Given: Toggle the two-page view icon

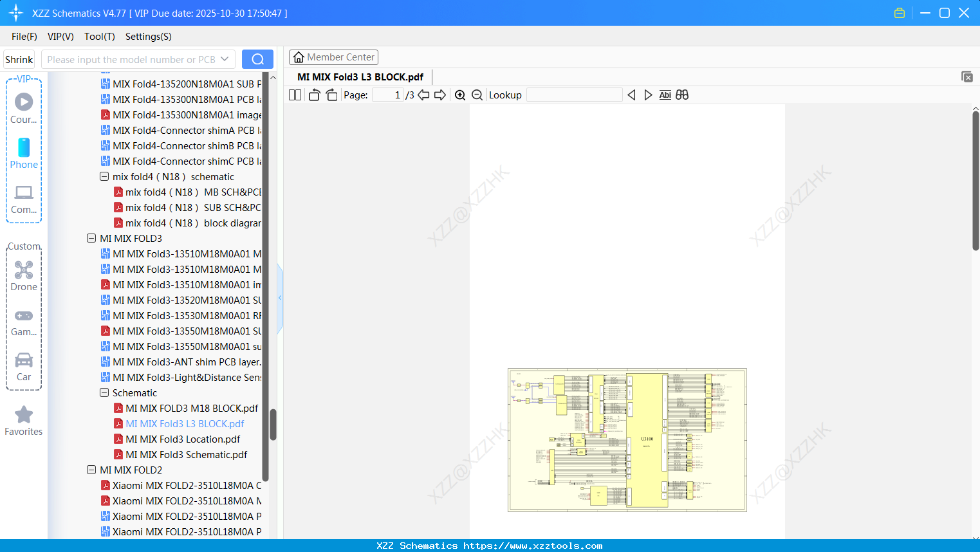Looking at the screenshot, I should (x=295, y=95).
